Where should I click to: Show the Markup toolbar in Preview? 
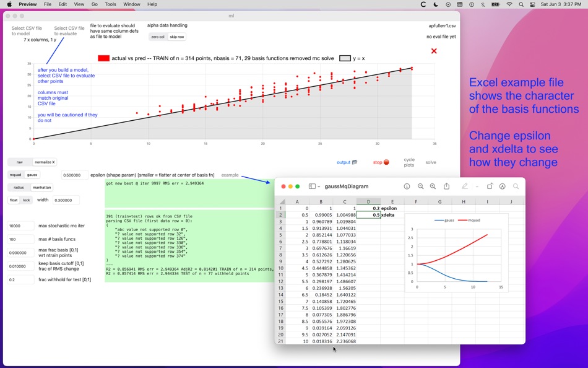pyautogui.click(x=503, y=186)
